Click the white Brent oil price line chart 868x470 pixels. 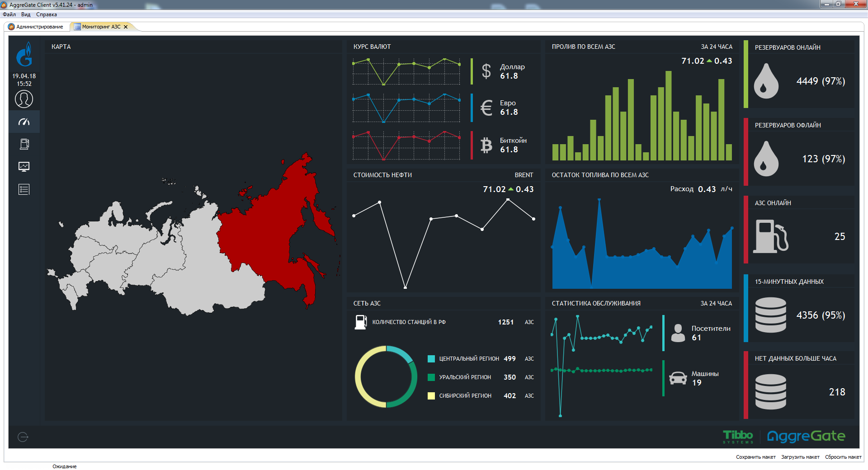click(443, 243)
